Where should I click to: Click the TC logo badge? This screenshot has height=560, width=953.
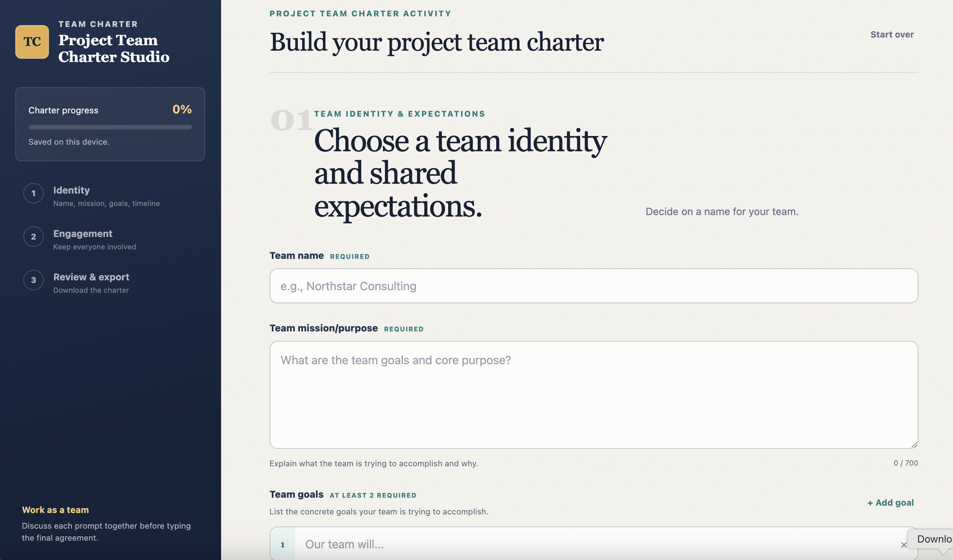pyautogui.click(x=32, y=42)
